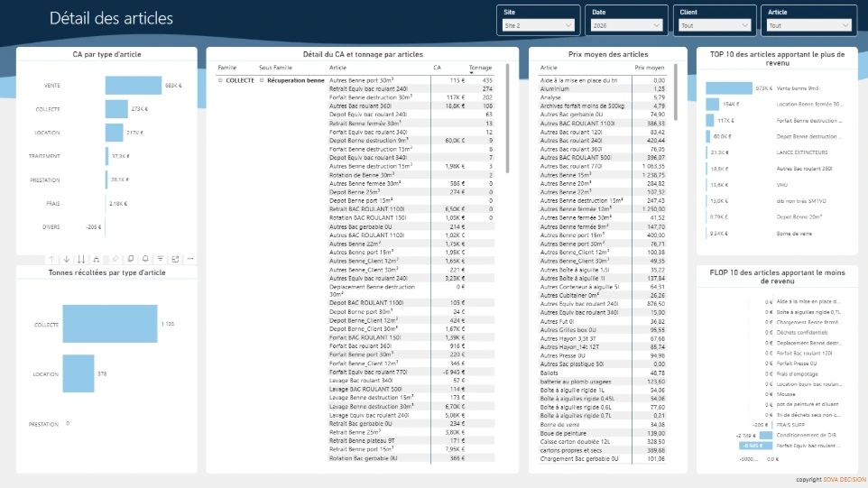Open the Date dropdown showing 2026
Image resolution: width=868 pixels, height=488 pixels.
[x=626, y=25]
